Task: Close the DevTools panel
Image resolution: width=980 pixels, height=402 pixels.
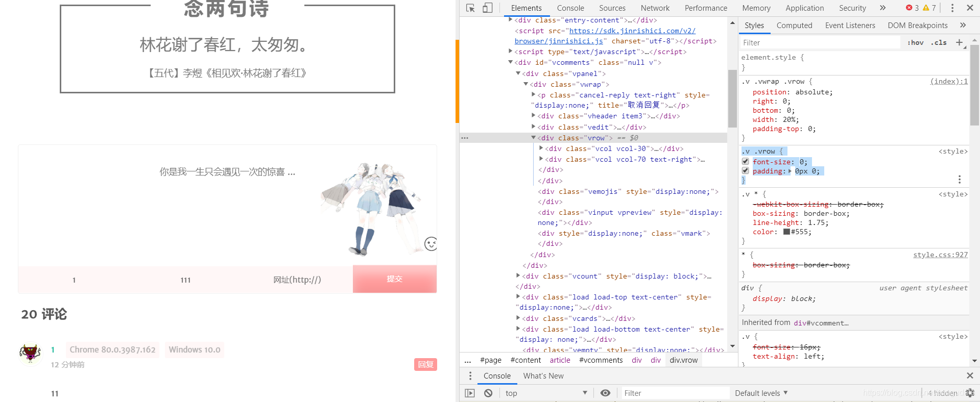Action: [970, 8]
